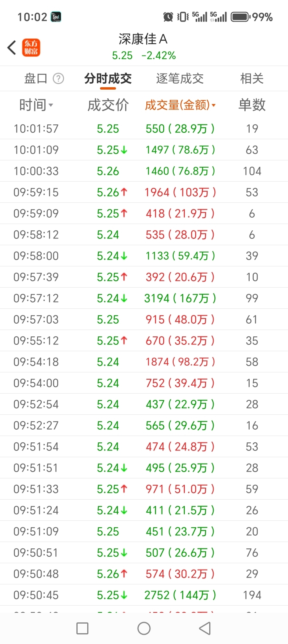
Task: Select the 分时成交 tab
Action: tap(108, 78)
